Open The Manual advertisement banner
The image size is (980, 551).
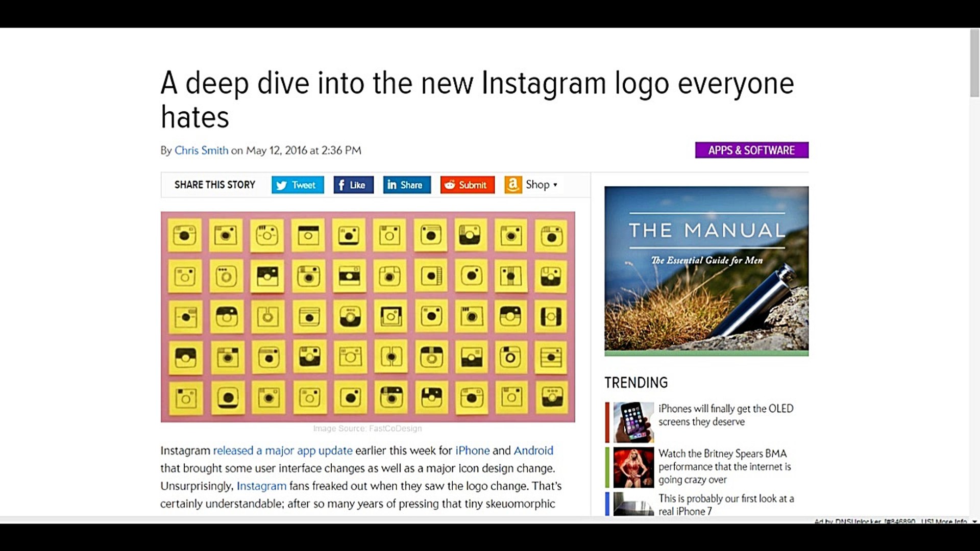coord(706,271)
